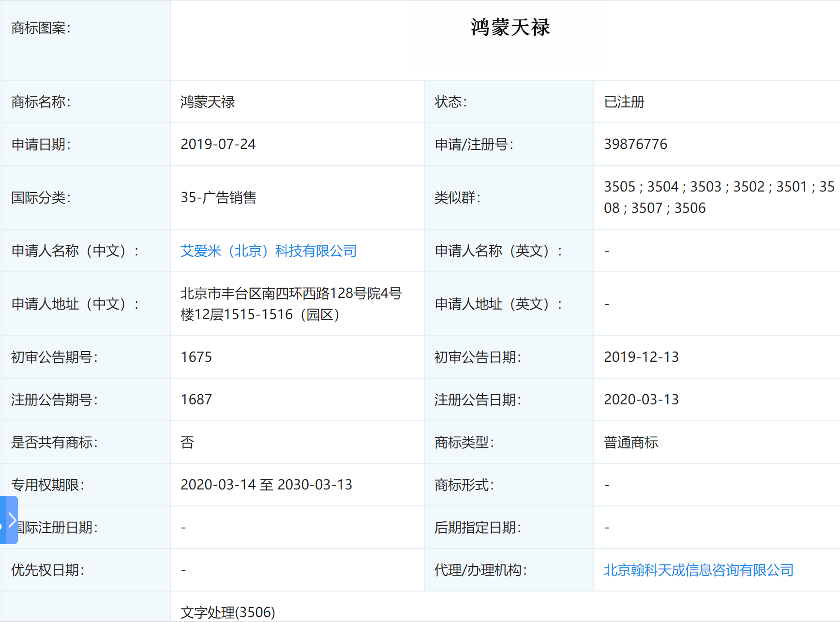Click the 状态 label
Image resolution: width=840 pixels, height=622 pixels.
[450, 102]
